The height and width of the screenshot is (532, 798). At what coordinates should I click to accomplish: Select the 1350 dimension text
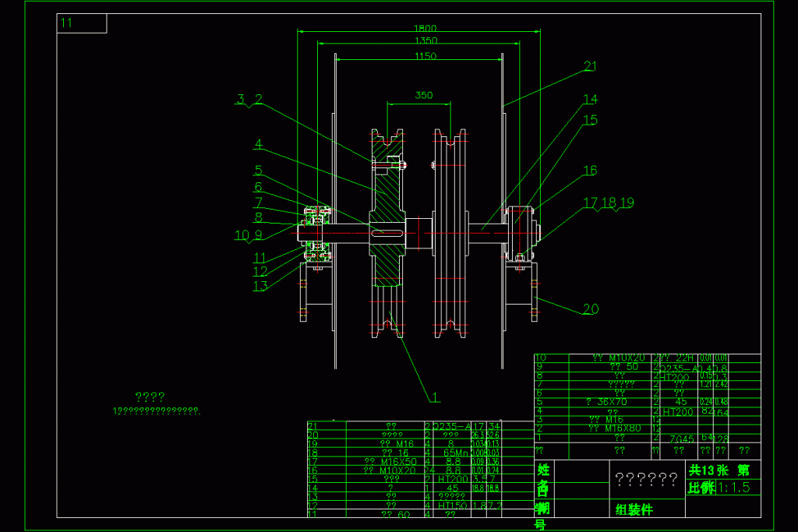[x=425, y=40]
